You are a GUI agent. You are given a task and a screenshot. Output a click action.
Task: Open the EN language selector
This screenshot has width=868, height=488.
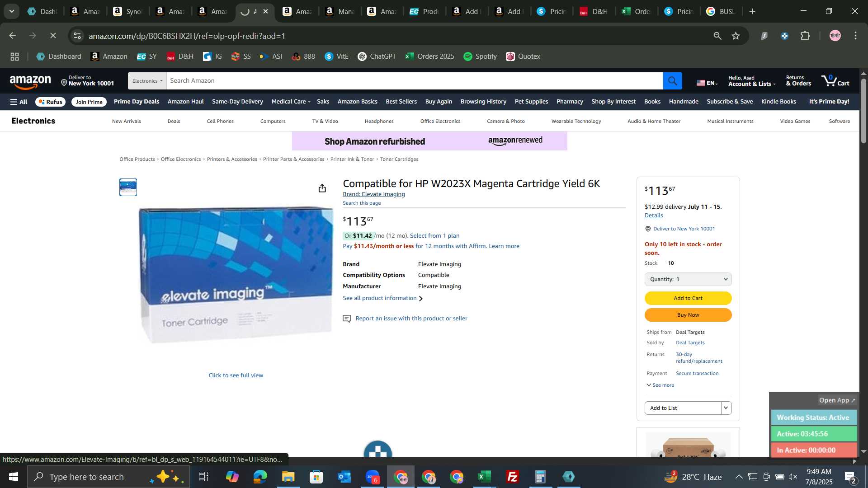pyautogui.click(x=707, y=83)
